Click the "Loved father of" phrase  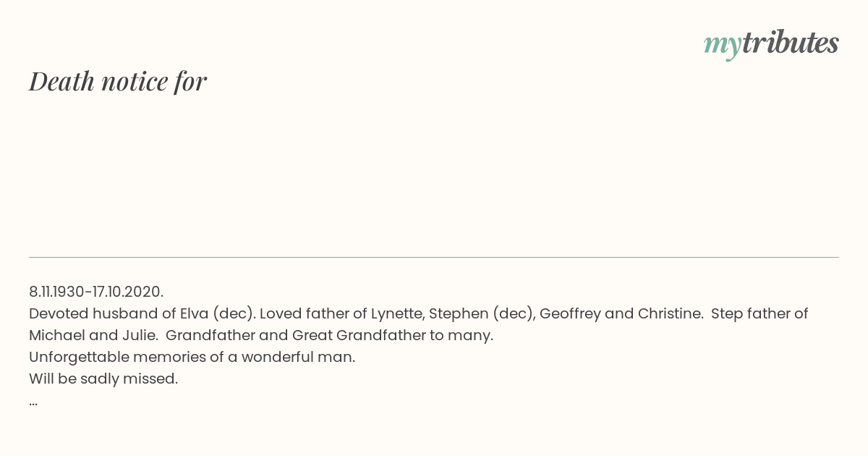coord(312,313)
